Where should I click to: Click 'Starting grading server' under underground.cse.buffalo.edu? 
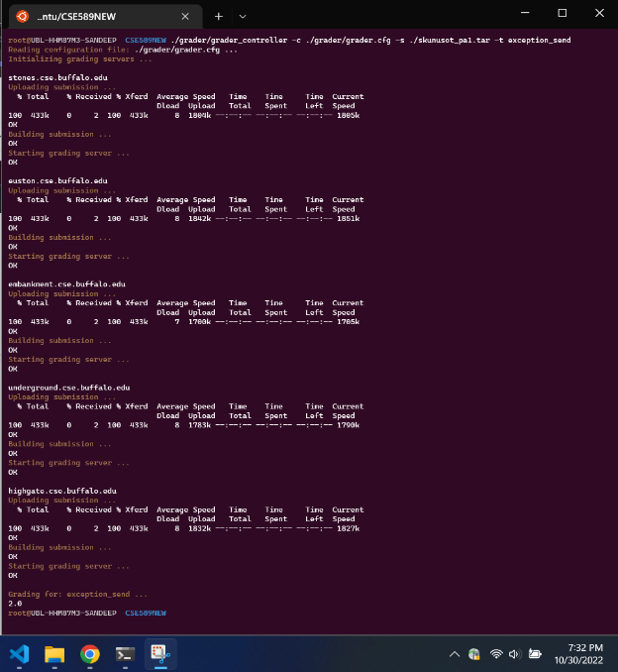click(x=68, y=463)
